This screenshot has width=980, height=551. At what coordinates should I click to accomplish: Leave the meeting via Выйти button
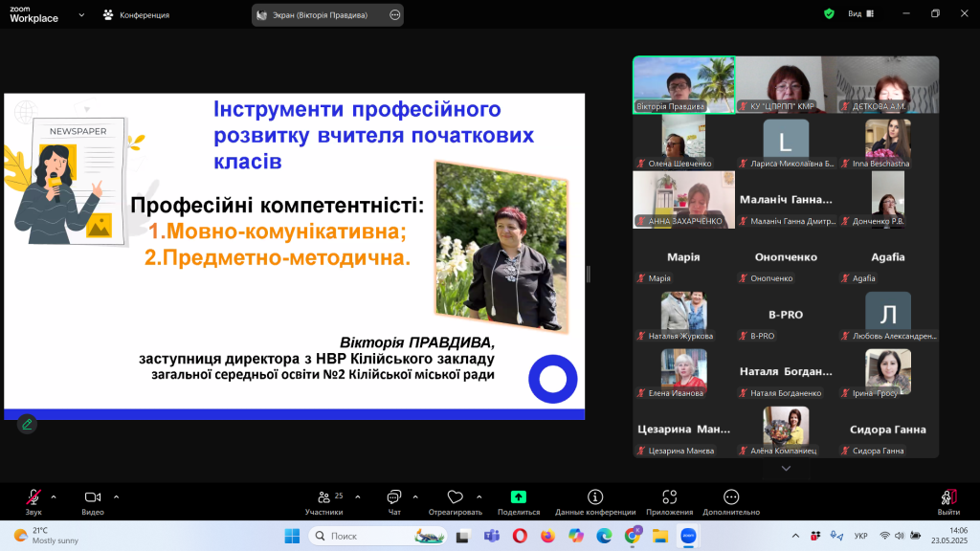(948, 497)
